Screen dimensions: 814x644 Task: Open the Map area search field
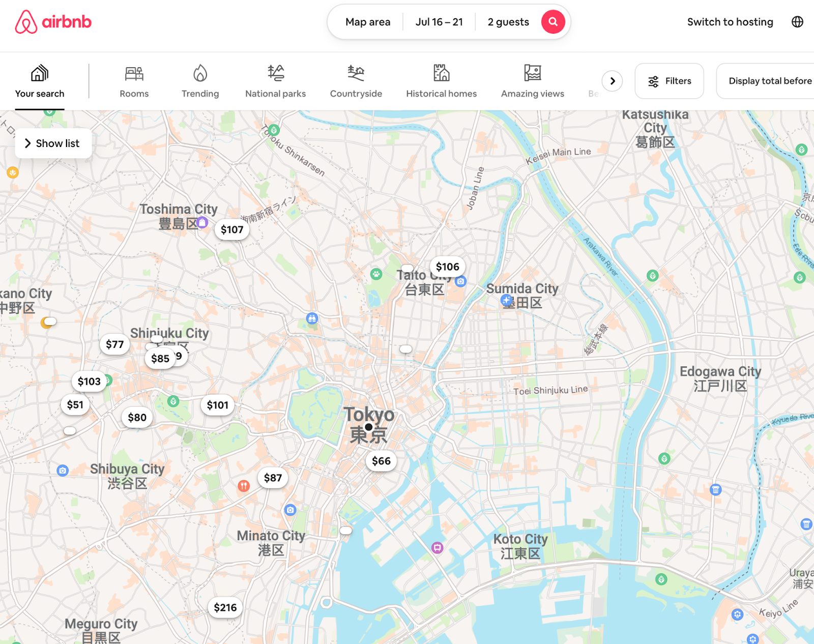tap(368, 22)
